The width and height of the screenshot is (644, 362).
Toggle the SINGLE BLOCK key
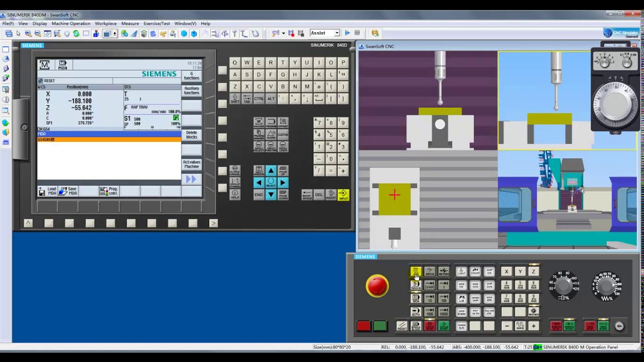(x=416, y=326)
